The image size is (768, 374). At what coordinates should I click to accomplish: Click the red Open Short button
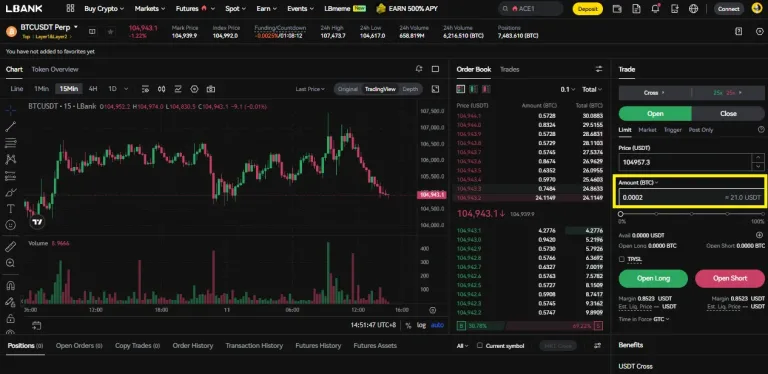(x=730, y=278)
